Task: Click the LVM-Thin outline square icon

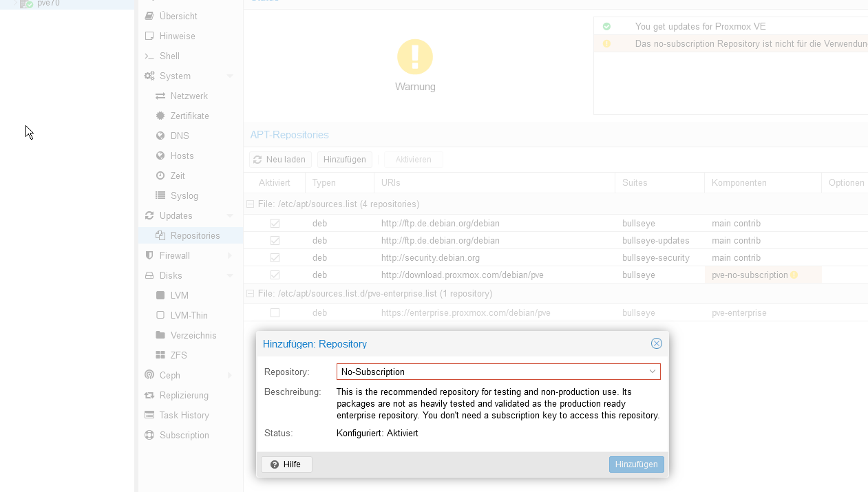Action: [x=160, y=315]
